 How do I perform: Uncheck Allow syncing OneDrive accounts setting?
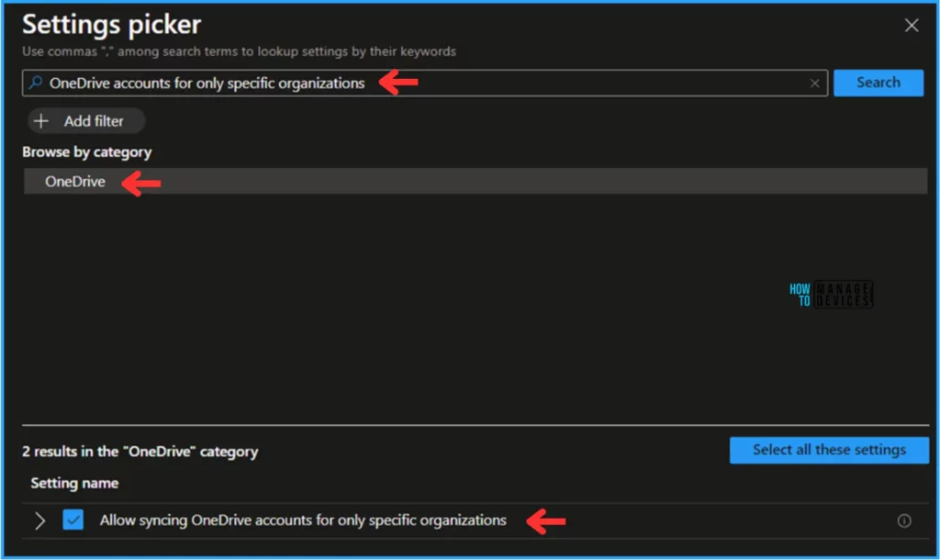(x=73, y=520)
